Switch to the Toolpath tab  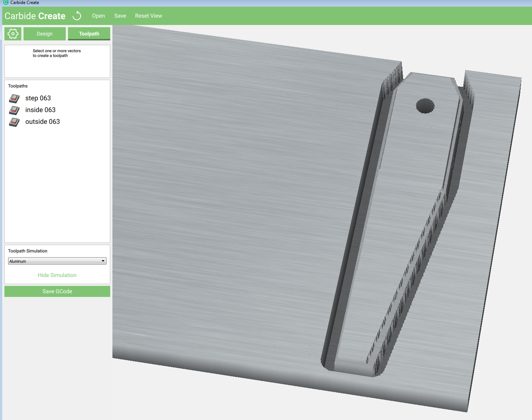89,34
